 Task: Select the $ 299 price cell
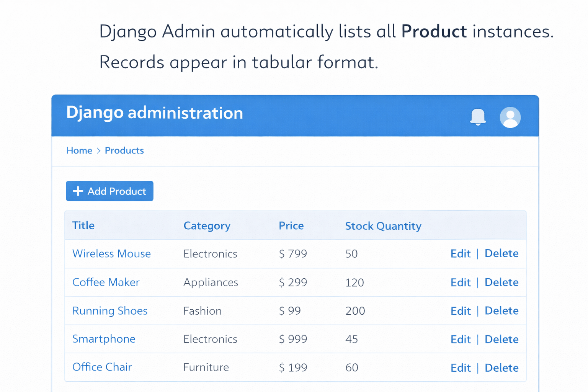293,283
